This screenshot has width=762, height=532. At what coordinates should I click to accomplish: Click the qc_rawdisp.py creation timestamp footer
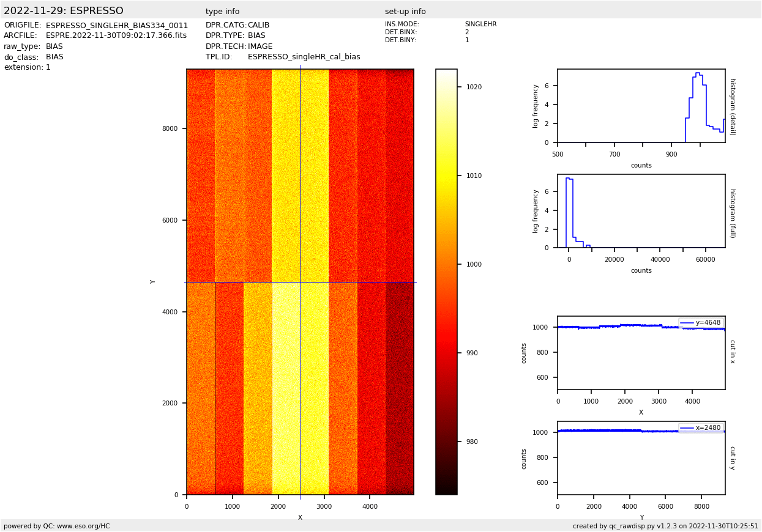[x=665, y=526]
